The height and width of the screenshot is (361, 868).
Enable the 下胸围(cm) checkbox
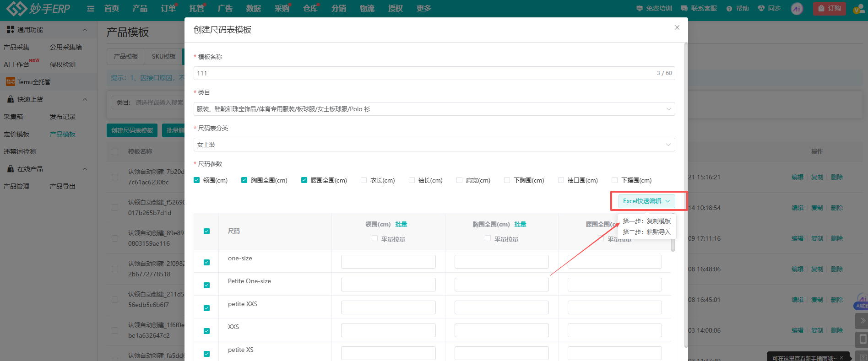coord(507,180)
